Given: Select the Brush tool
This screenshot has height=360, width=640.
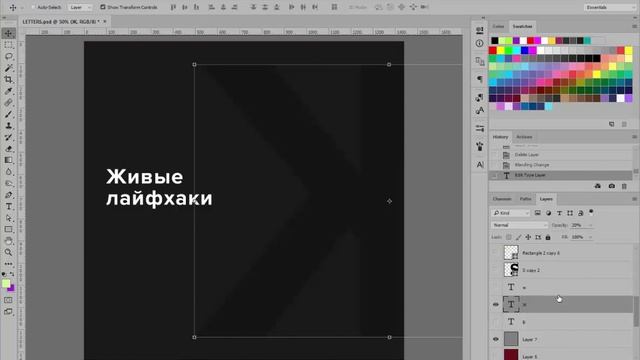Looking at the screenshot, I should click(9, 114).
